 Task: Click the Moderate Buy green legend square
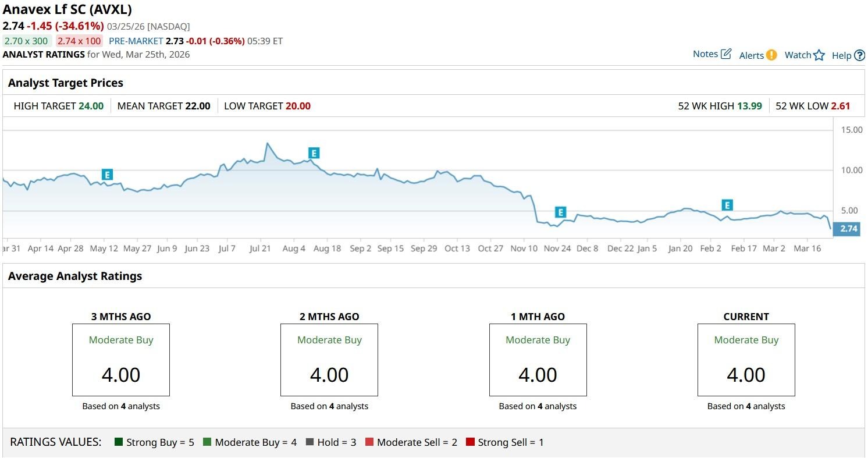(x=208, y=442)
